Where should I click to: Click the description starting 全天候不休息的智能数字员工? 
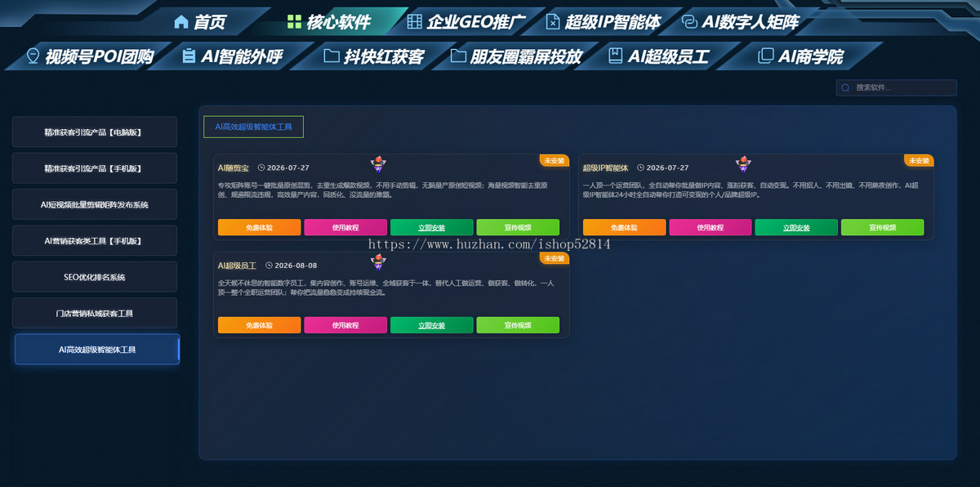(385, 288)
